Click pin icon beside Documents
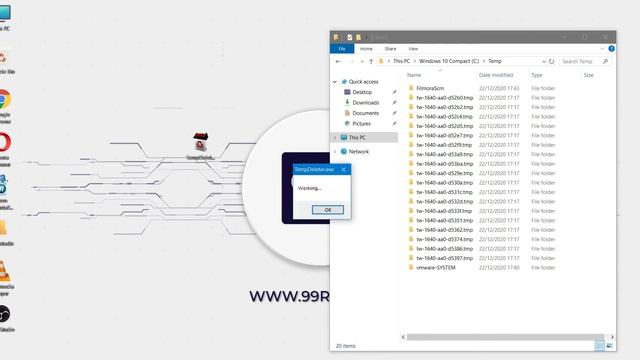Viewport: 640px width, 360px height. point(394,113)
